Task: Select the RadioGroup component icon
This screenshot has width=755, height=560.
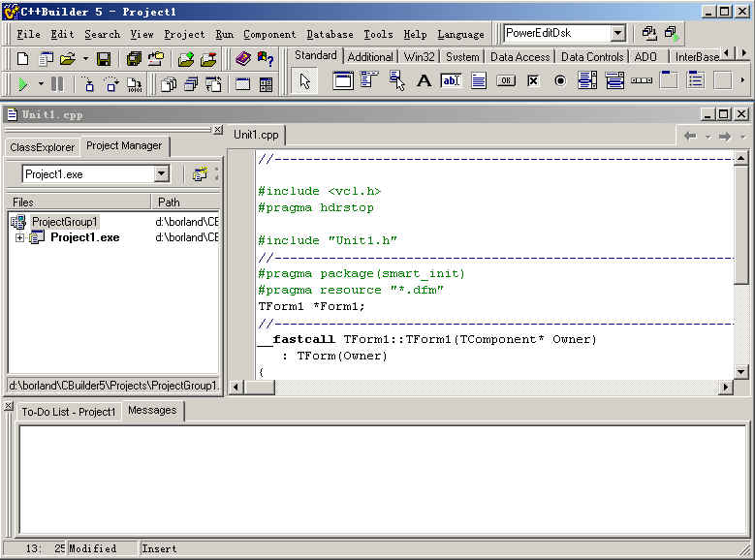Action: 695,80
